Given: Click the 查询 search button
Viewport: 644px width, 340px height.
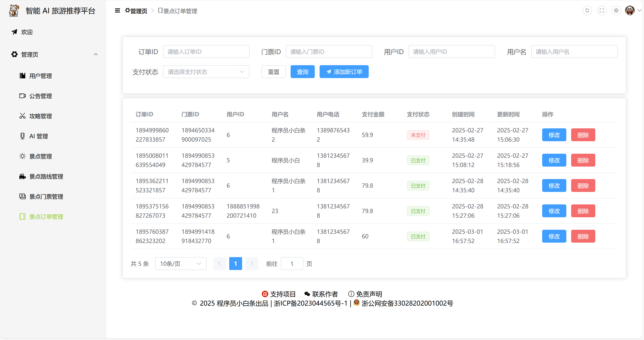Looking at the screenshot, I should pyautogui.click(x=302, y=72).
